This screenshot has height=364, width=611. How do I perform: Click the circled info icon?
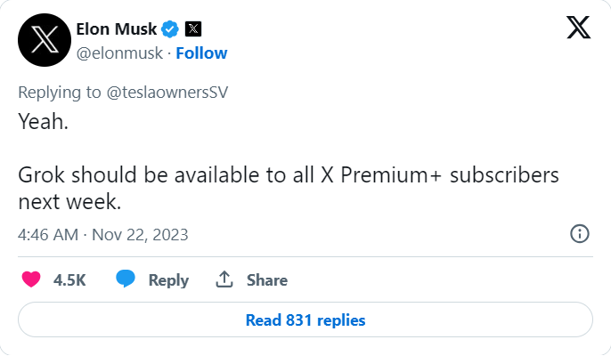[580, 234]
